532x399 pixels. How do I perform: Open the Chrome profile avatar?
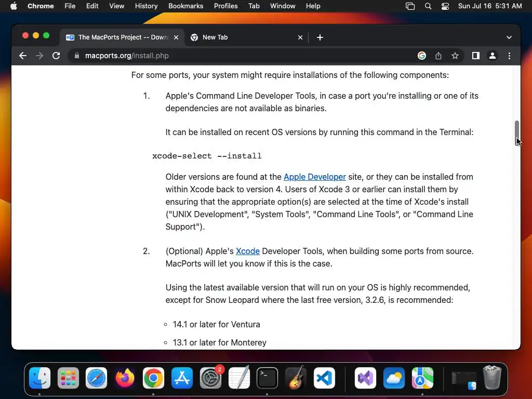click(493, 56)
